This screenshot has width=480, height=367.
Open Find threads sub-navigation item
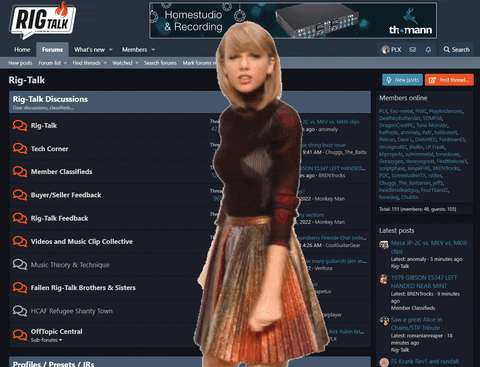click(87, 63)
